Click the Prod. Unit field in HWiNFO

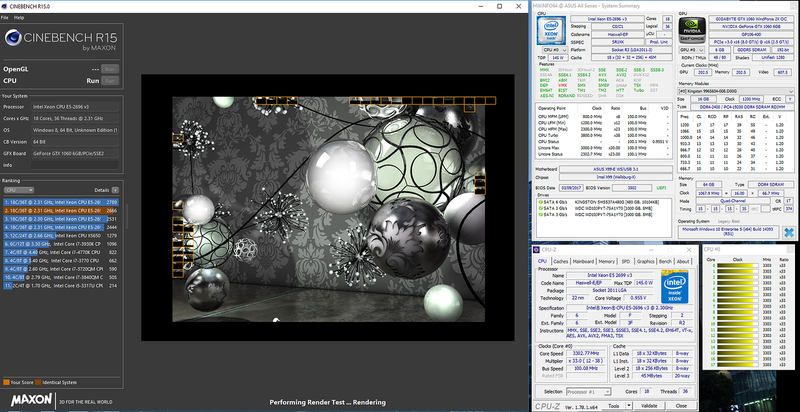659,42
